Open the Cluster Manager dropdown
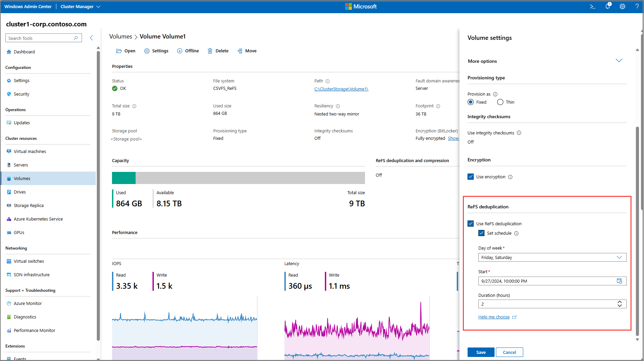 click(80, 6)
